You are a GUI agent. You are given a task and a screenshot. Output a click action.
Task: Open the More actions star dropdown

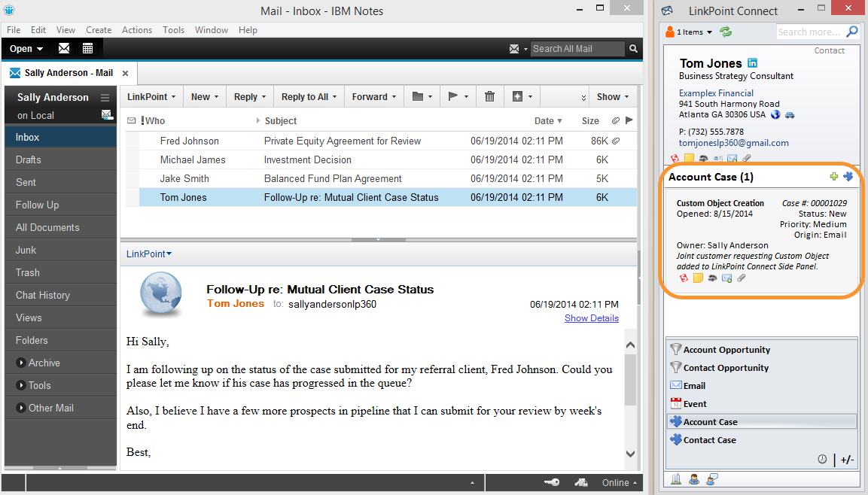(x=522, y=96)
